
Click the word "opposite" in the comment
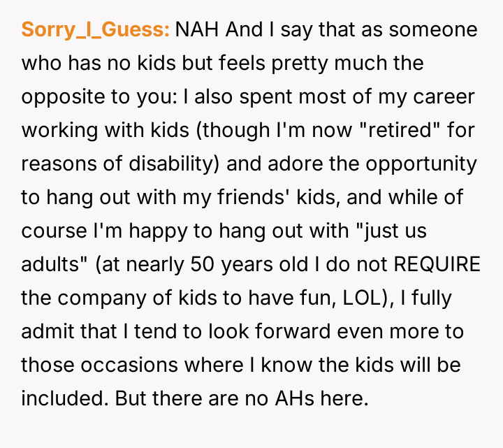(61, 97)
